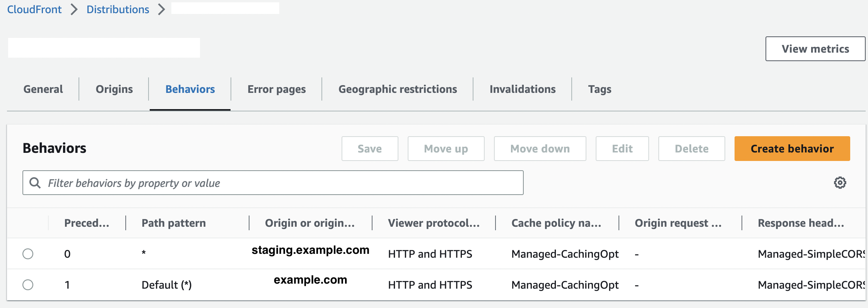Click the Move down button
The height and width of the screenshot is (308, 868).
540,149
